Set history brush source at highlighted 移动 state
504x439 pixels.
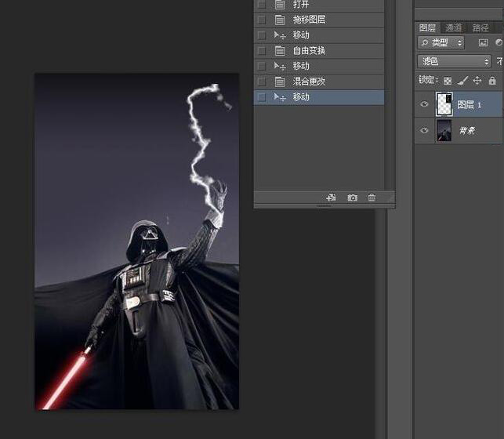(x=262, y=97)
